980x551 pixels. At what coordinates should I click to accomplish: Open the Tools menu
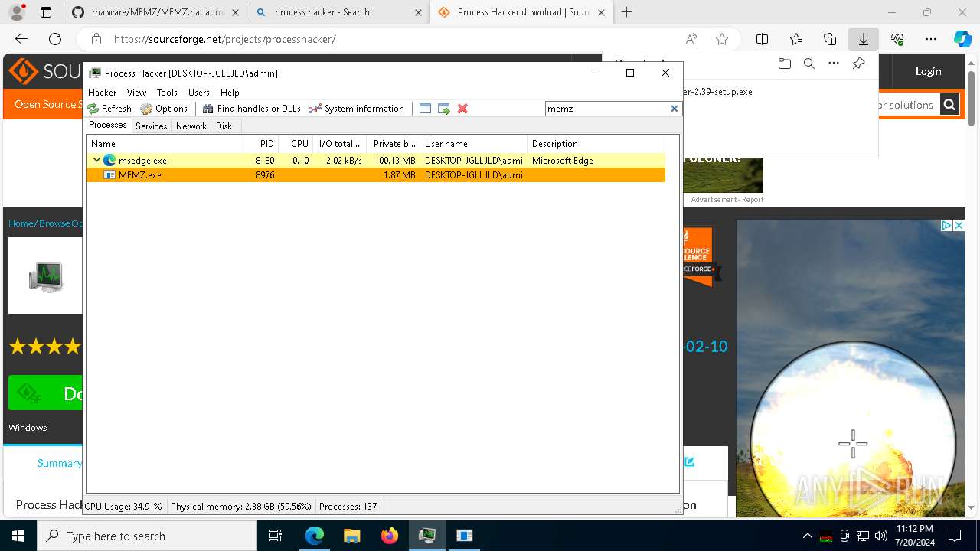coord(167,92)
